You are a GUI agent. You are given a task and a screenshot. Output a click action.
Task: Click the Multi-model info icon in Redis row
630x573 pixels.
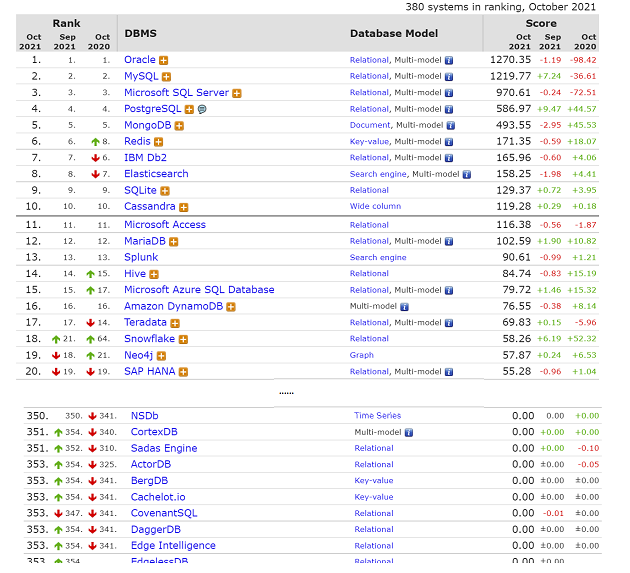point(449,142)
